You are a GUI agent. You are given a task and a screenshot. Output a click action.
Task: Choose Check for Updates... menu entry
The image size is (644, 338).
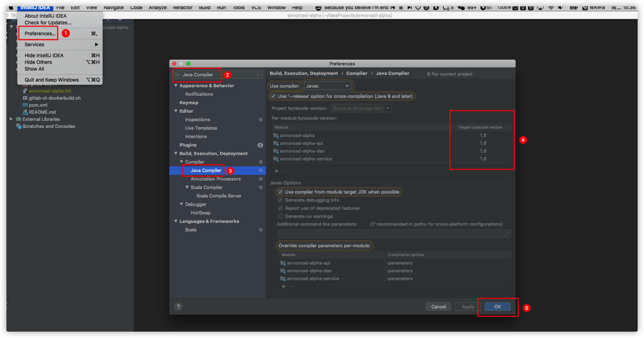point(48,23)
